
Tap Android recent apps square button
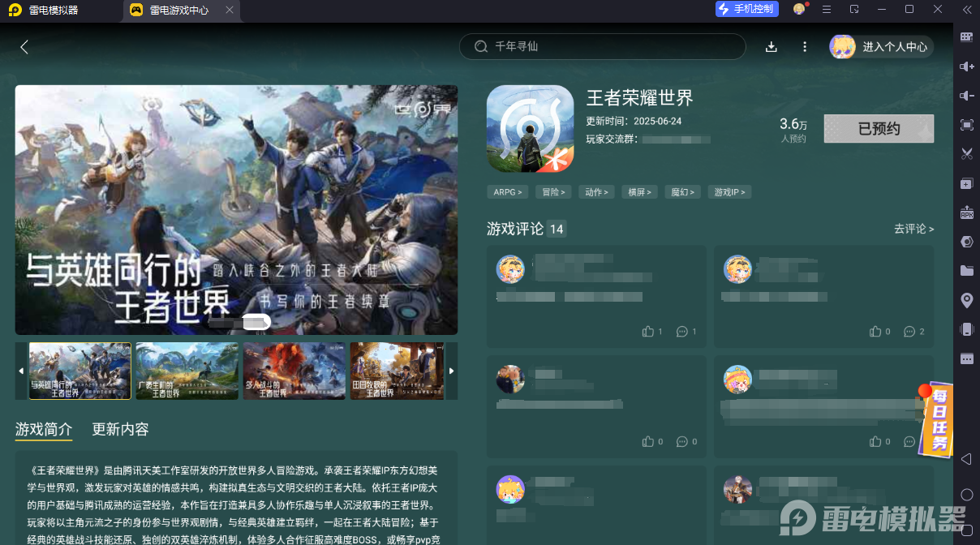pyautogui.click(x=966, y=530)
